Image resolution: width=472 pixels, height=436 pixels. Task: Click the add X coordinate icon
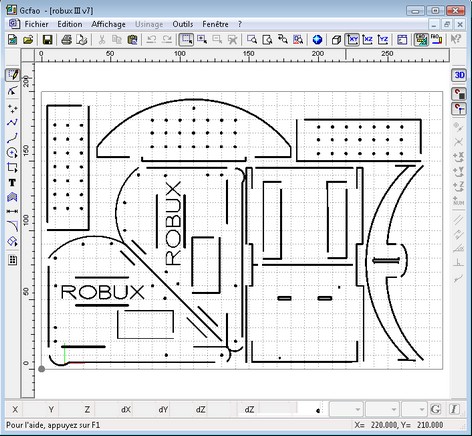pos(459,157)
